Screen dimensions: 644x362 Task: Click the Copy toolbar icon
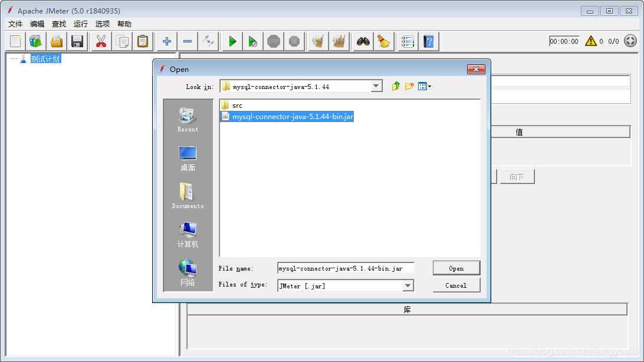[122, 41]
